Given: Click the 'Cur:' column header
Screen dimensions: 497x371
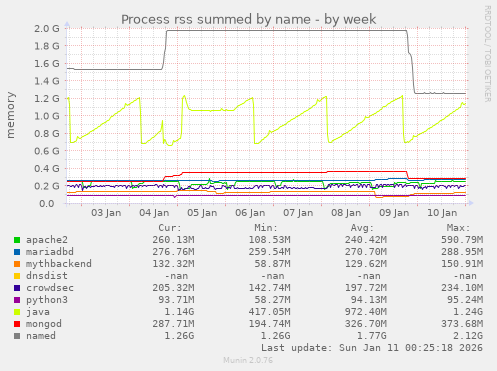Looking at the screenshot, I should (x=170, y=228).
